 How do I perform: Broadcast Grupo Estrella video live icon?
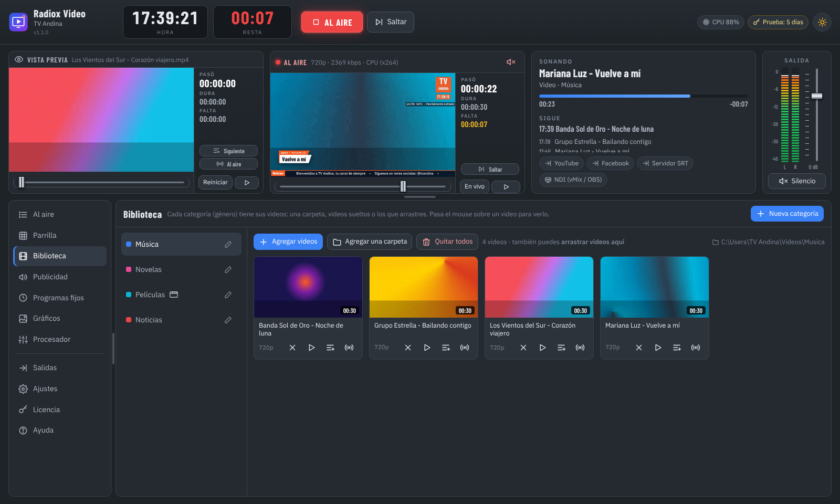[x=465, y=348]
